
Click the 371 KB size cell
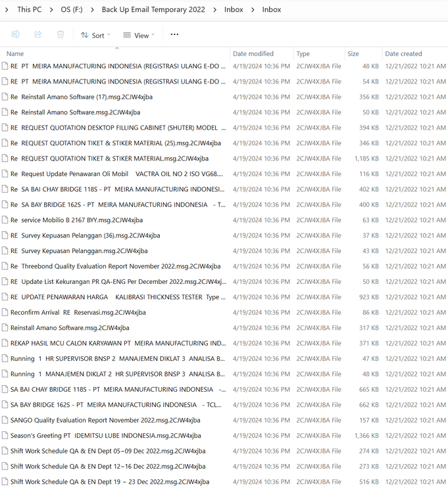369,343
